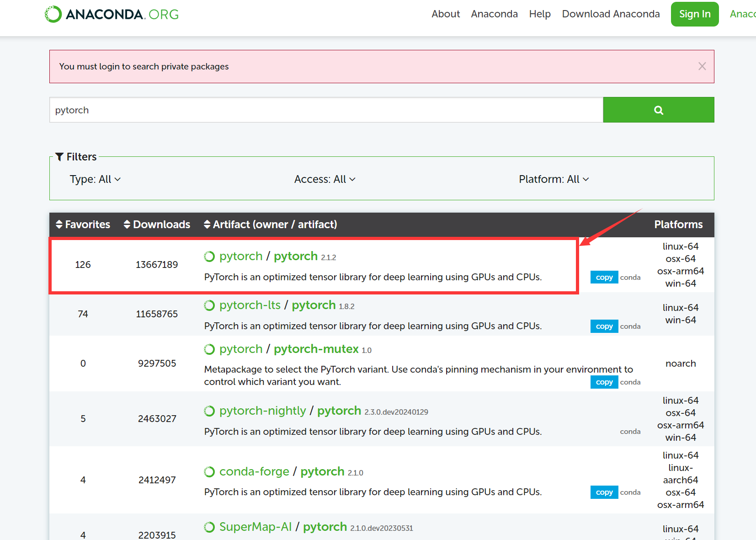Click the 'You must login' alert message

144,66
